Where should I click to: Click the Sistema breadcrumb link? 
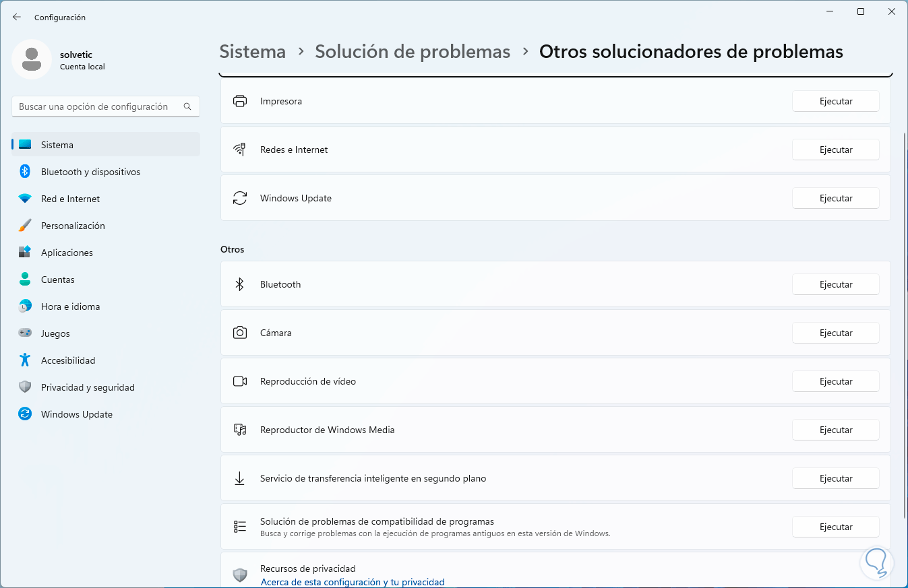(x=253, y=52)
